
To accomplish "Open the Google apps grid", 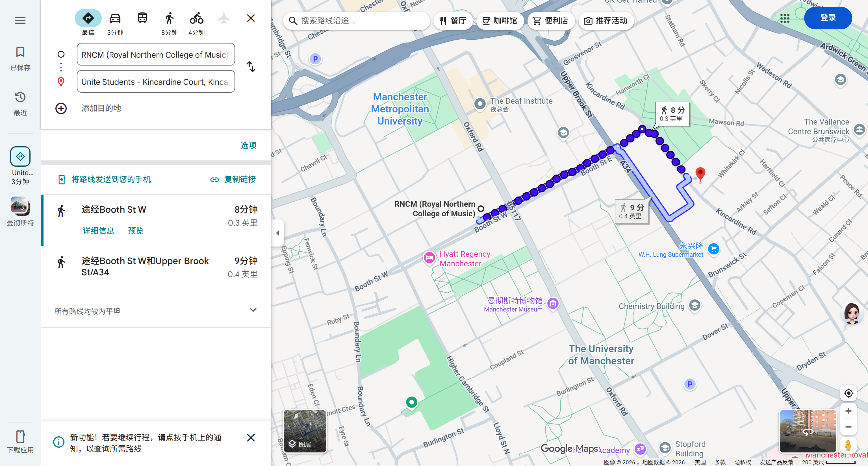I will coord(784,19).
